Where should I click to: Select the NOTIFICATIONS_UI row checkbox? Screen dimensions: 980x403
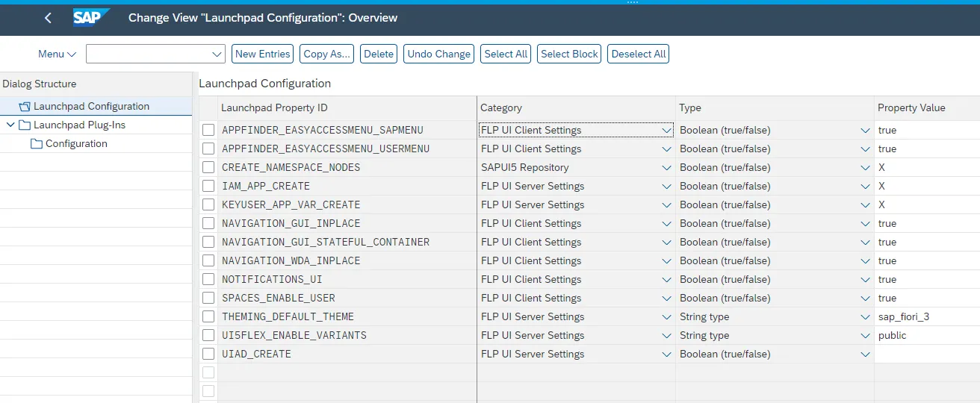(x=208, y=280)
